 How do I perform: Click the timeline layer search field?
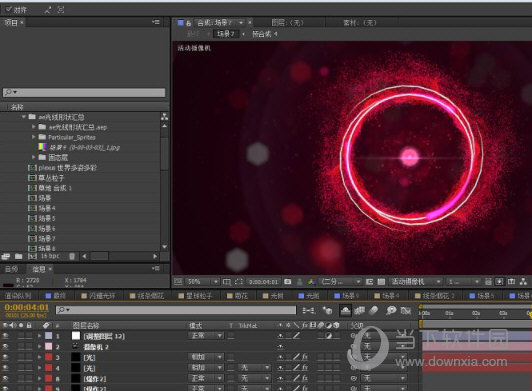pos(176,310)
